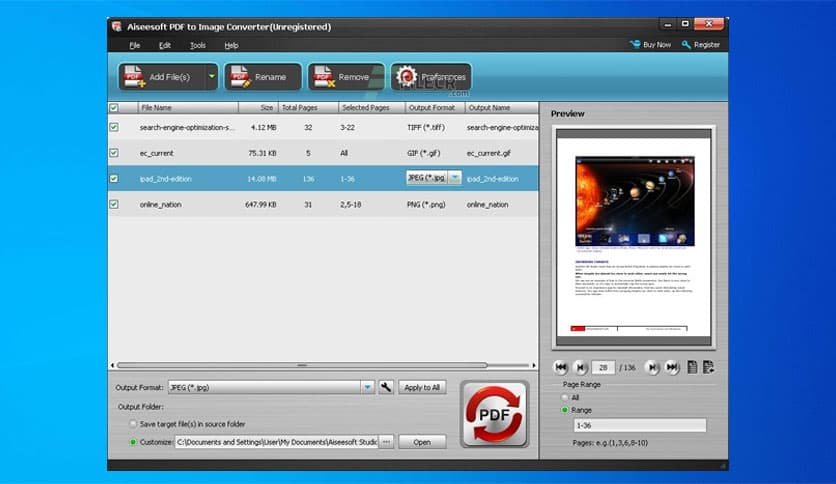836x484 pixels.
Task: Open the Tools menu
Action: [198, 45]
